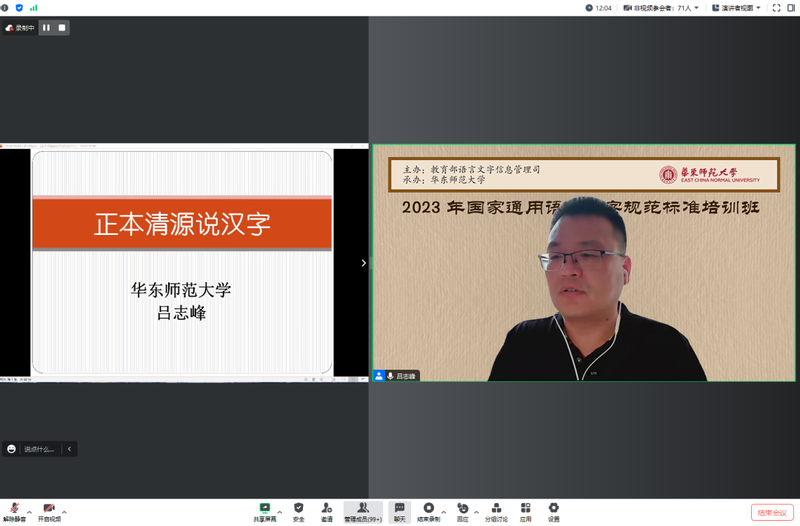This screenshot has height=526, width=800.
Task: Expand the audio options arrow beside 解除静音
Action: (x=29, y=510)
